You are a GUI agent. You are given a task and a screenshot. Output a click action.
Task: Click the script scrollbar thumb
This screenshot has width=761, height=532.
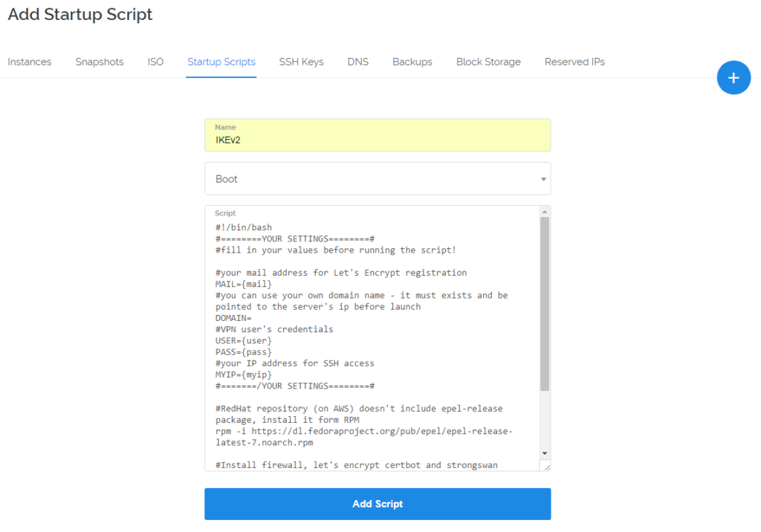545,304
